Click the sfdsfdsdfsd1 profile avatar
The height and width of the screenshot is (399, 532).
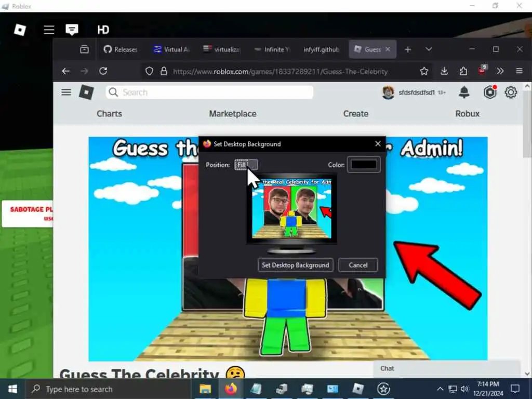(388, 92)
